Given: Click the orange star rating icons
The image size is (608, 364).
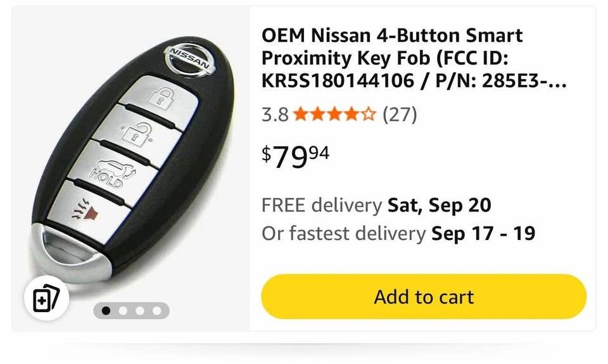Looking at the screenshot, I should coord(335,115).
